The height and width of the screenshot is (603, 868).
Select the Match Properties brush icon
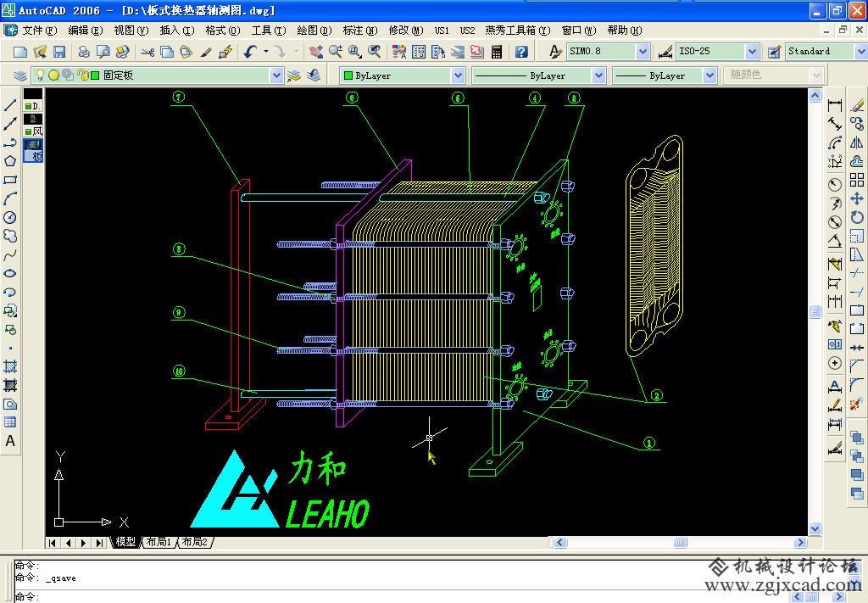pyautogui.click(x=206, y=52)
